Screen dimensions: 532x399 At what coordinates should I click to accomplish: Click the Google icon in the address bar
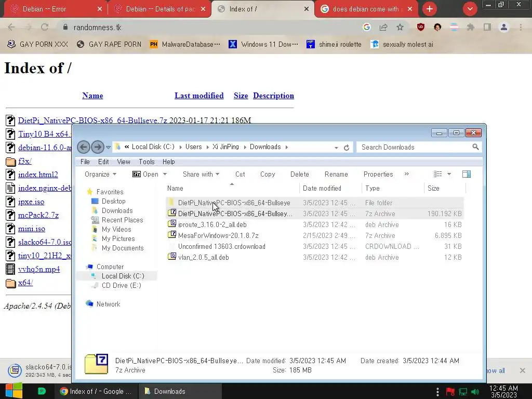click(x=366, y=27)
